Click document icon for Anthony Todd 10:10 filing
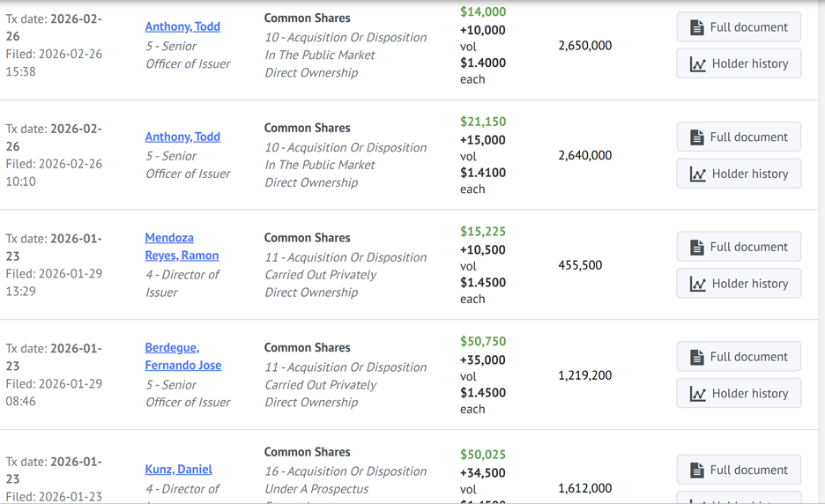Viewport: 825px width, 504px height. pyautogui.click(x=696, y=137)
